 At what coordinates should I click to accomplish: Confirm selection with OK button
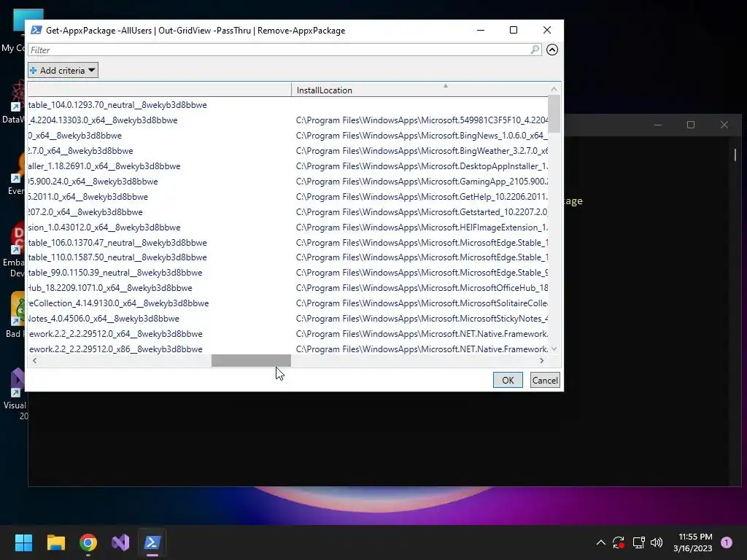(508, 380)
